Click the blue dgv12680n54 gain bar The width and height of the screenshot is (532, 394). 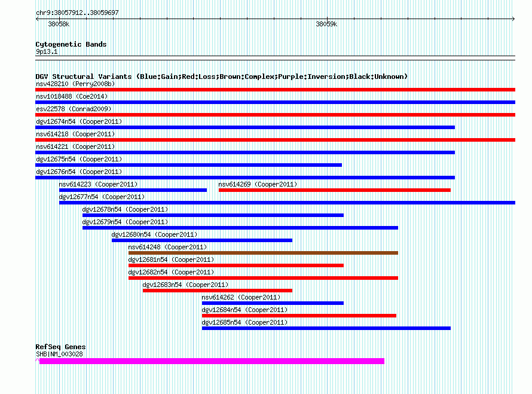pos(202,240)
